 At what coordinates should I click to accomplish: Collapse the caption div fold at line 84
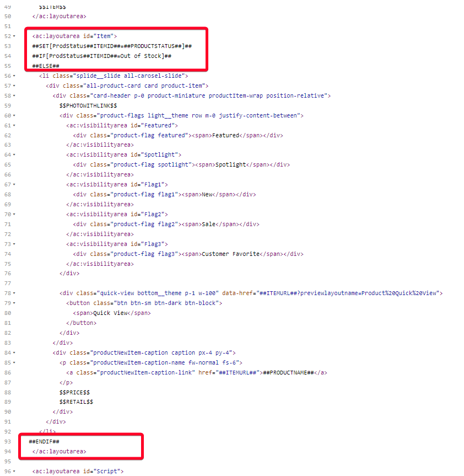coord(14,353)
